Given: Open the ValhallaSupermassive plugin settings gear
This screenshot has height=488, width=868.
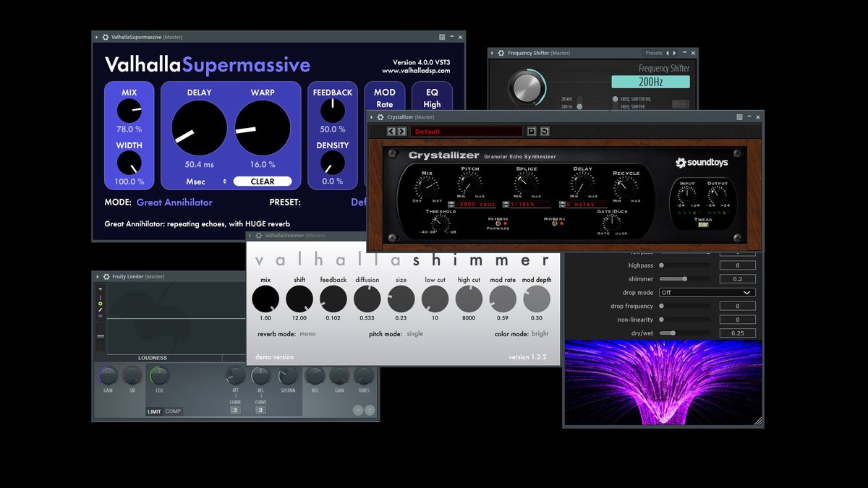Looking at the screenshot, I should click(x=106, y=37).
